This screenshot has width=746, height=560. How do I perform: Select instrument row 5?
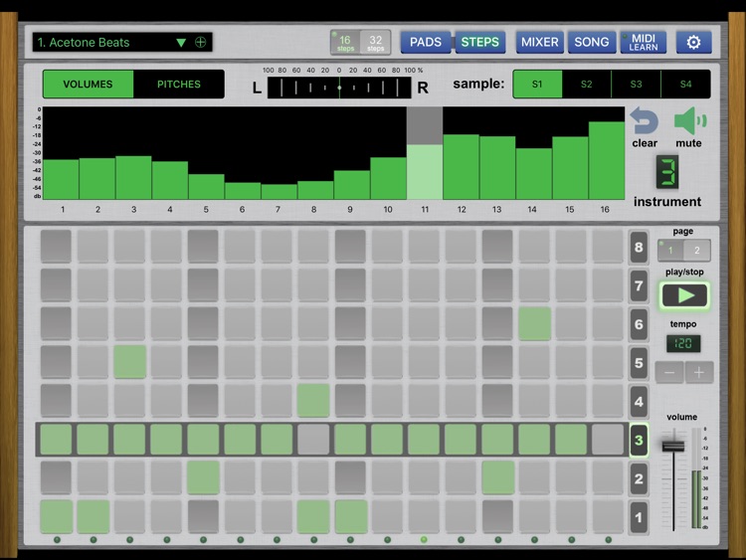click(x=639, y=363)
